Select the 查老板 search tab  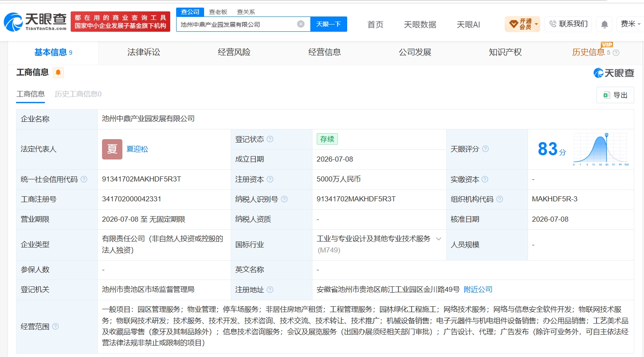coord(218,12)
